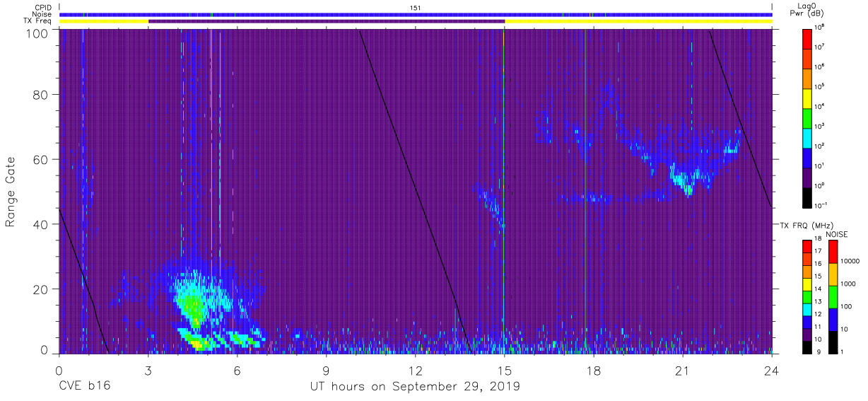Click the 14 MHz label on TX FRQ scale

tap(819, 290)
